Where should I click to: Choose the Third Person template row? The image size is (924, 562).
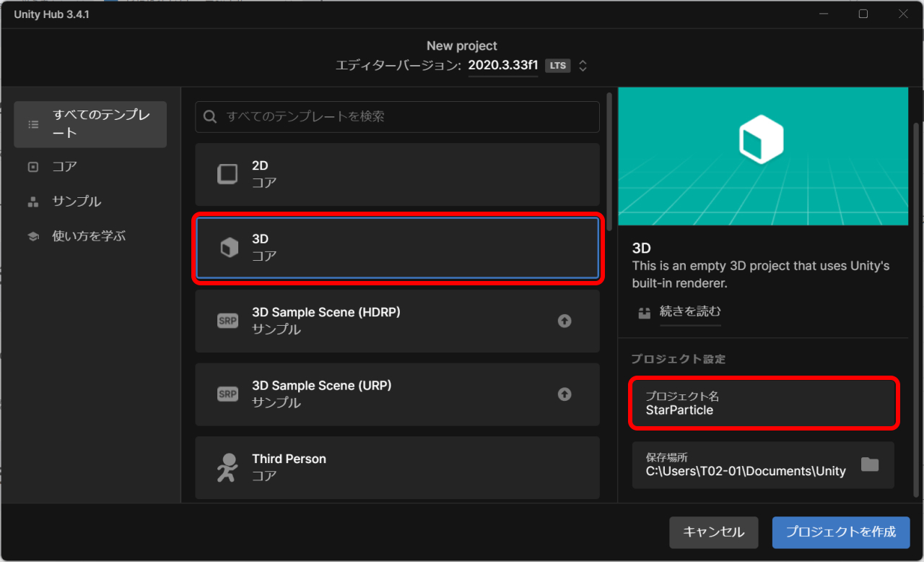pyautogui.click(x=397, y=467)
